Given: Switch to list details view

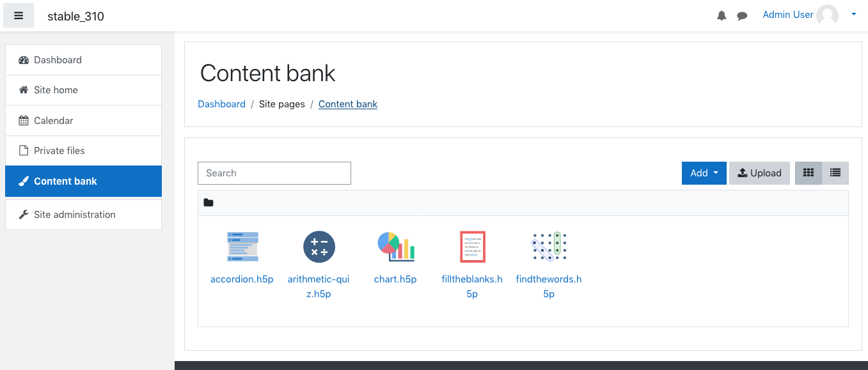Looking at the screenshot, I should pyautogui.click(x=835, y=173).
